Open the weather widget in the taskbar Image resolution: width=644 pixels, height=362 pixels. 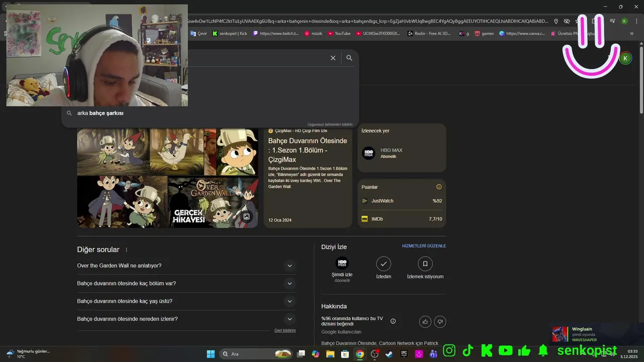point(28,354)
